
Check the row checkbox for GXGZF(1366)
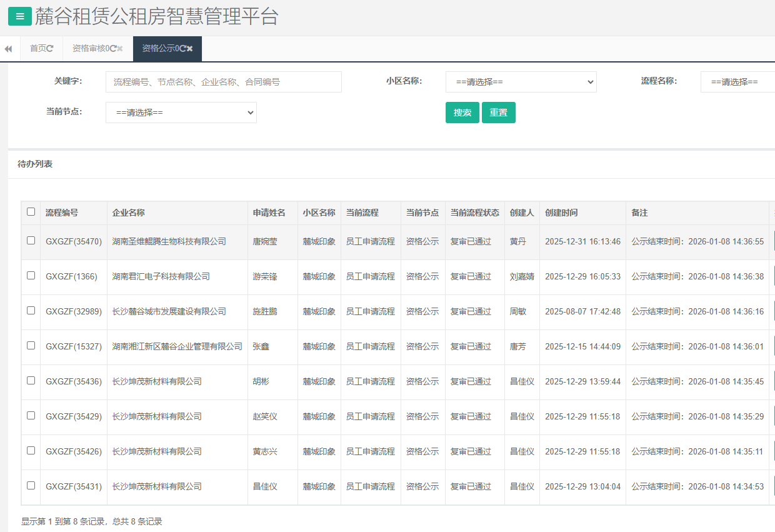point(31,276)
